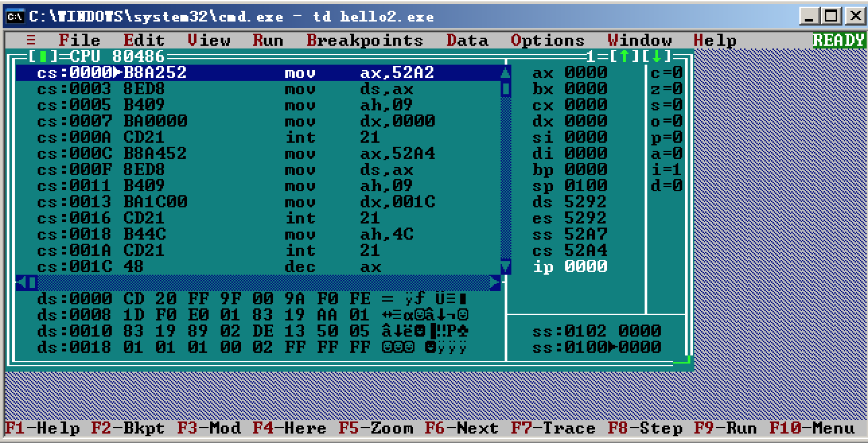Click the vertical scrollbar thumb in code pane

click(x=506, y=89)
